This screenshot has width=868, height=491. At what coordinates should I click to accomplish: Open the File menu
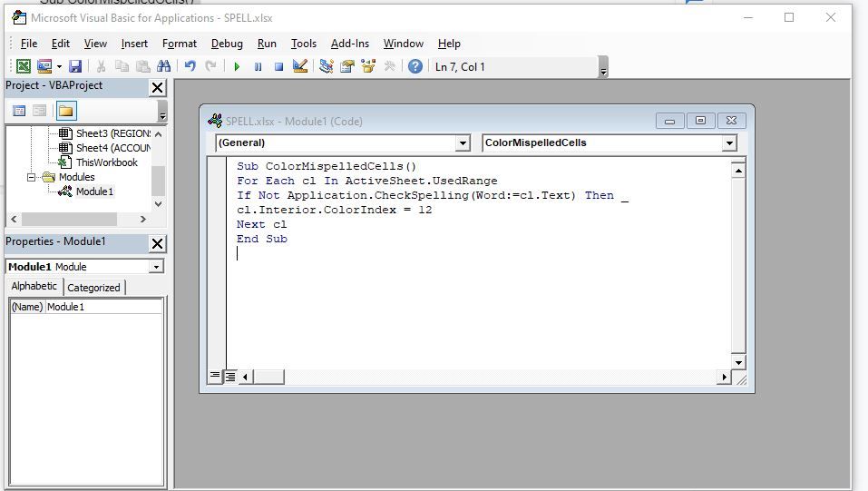(x=29, y=44)
